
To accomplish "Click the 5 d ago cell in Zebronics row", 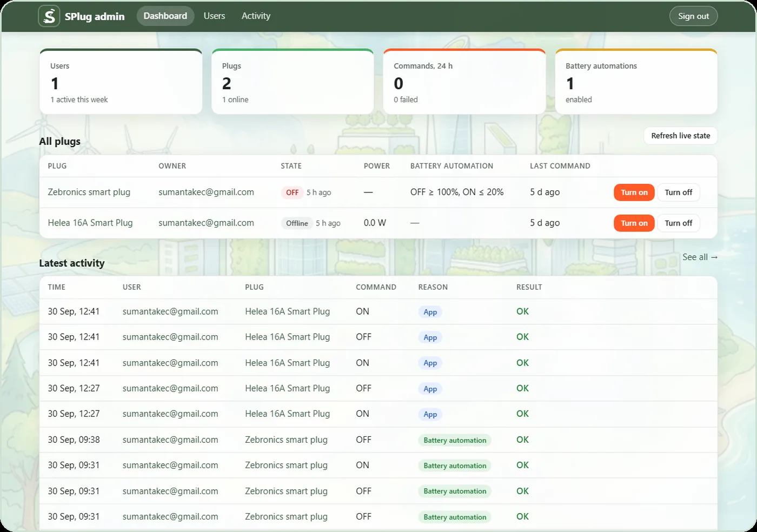I will (x=544, y=192).
